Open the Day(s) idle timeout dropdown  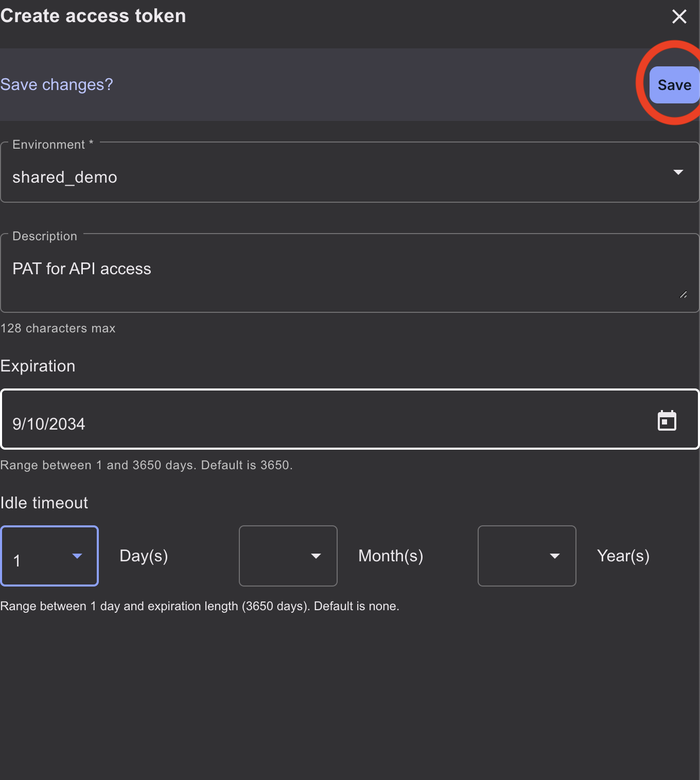coord(49,556)
